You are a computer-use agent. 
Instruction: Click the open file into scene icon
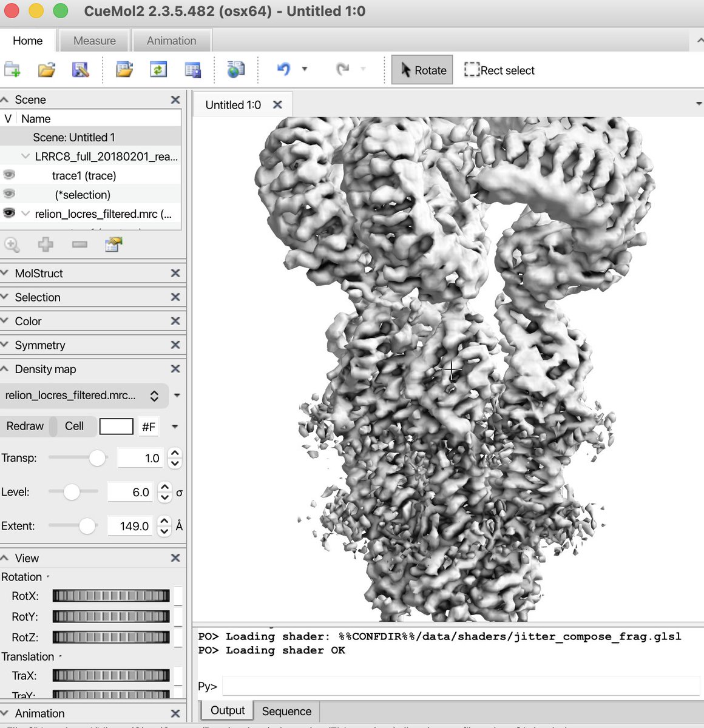pyautogui.click(x=124, y=70)
